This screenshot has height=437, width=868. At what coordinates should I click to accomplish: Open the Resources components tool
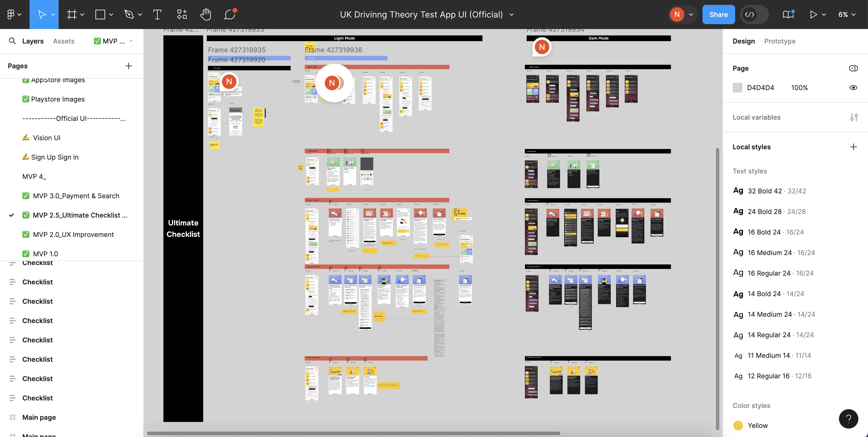(182, 15)
